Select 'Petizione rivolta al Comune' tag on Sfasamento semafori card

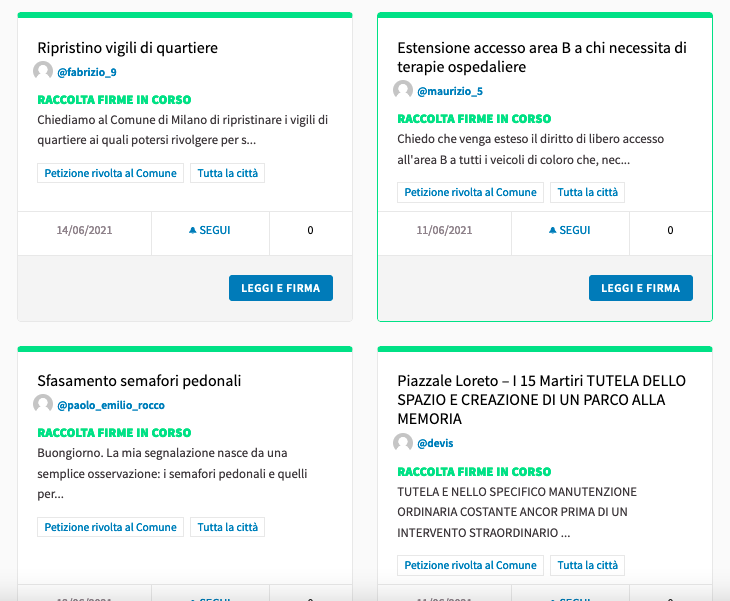pyautogui.click(x=110, y=527)
